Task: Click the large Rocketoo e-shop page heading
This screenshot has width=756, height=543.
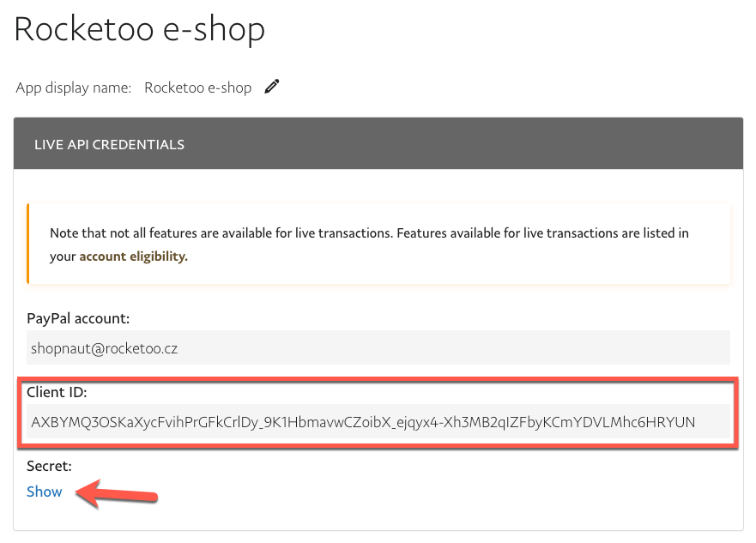Action: click(x=139, y=28)
